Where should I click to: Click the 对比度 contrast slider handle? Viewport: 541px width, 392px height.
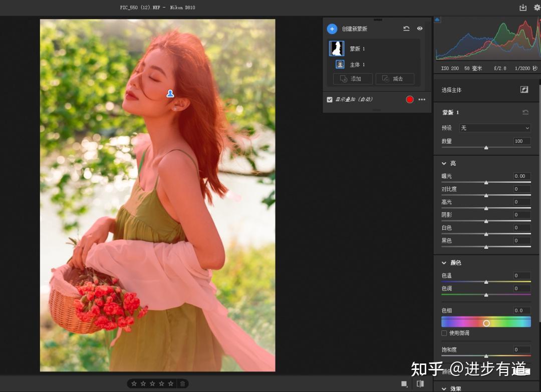point(486,195)
